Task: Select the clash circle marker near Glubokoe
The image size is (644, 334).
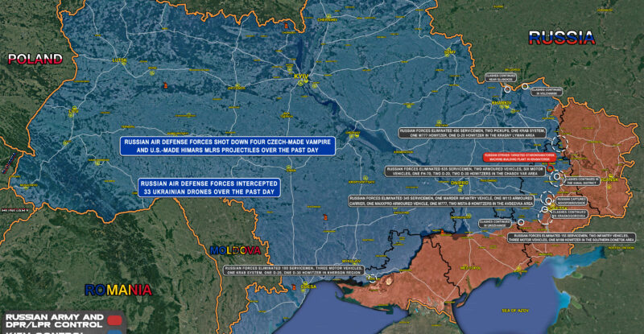Action: coord(506,87)
